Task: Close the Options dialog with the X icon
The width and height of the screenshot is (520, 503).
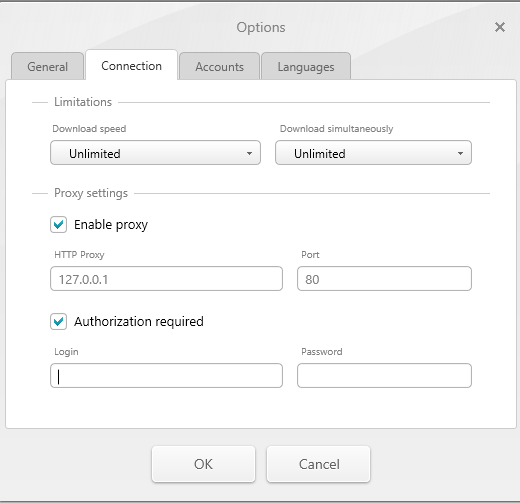Action: [x=500, y=27]
